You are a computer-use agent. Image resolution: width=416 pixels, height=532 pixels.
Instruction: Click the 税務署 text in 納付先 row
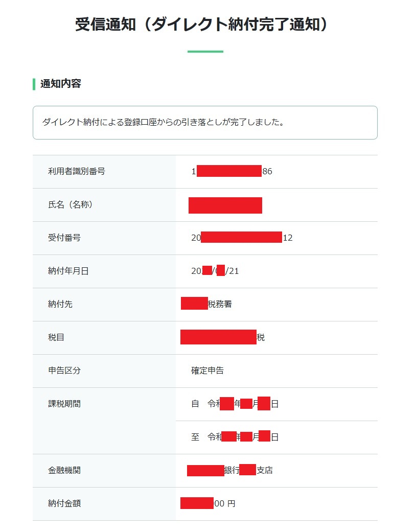pos(220,305)
